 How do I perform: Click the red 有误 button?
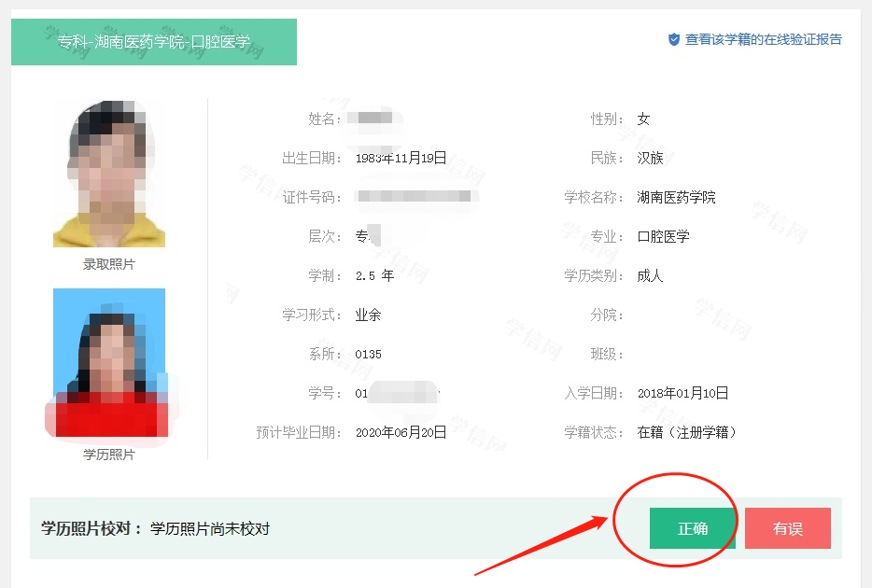(x=787, y=528)
